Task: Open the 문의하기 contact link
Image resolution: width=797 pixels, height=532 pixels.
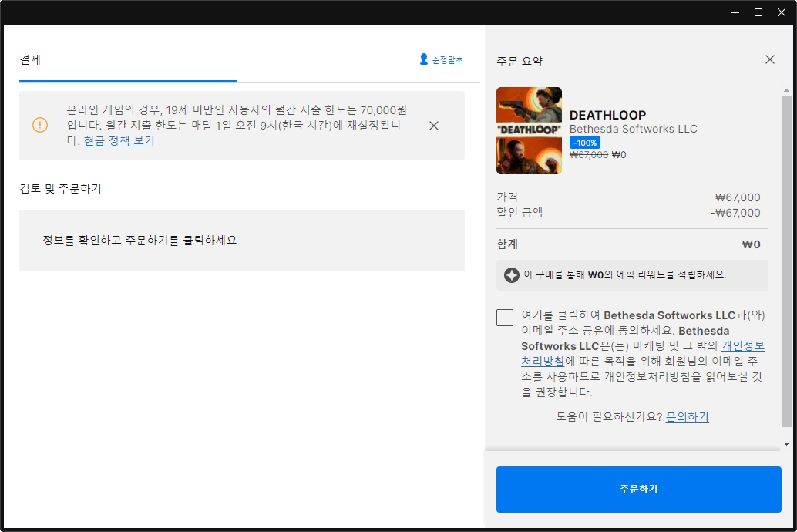Action: 688,417
